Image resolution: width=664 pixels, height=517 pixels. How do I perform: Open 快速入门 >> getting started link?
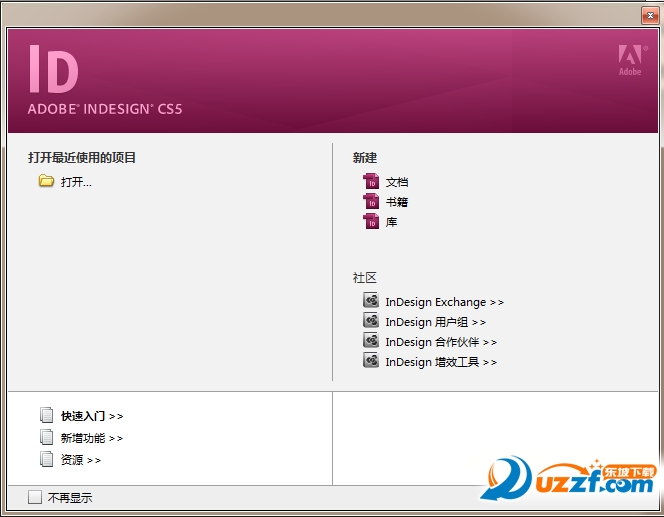(x=92, y=416)
